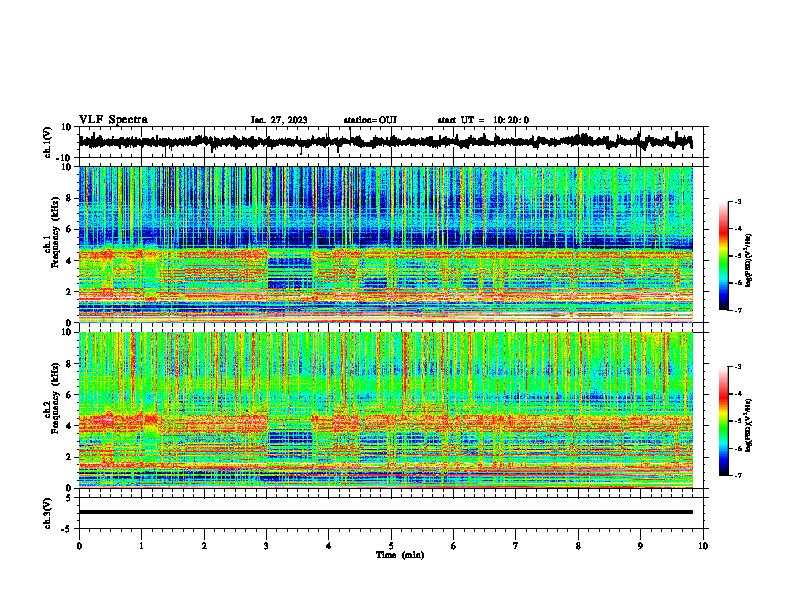Screen dimensions: 792x612
Task: Click the 'ch.3(V)' vertical axis label
Action: click(x=48, y=513)
